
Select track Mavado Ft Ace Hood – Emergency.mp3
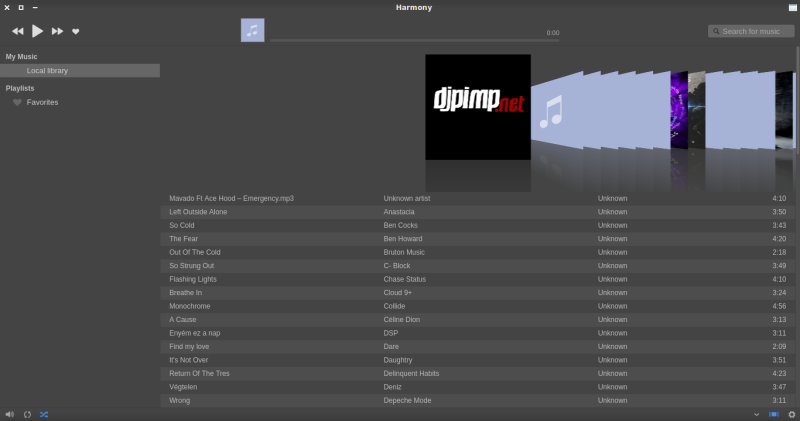click(232, 199)
